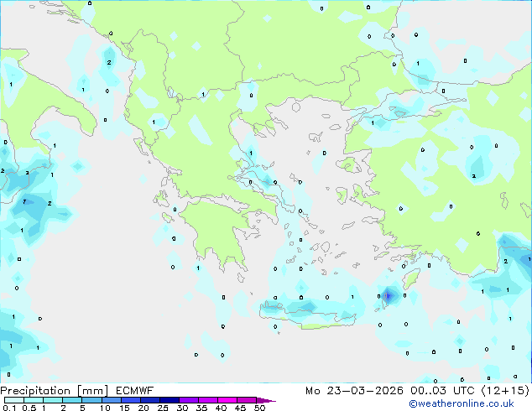Click the 1–2 mm legend swatch
This screenshot has width=532, height=411.
53,400
